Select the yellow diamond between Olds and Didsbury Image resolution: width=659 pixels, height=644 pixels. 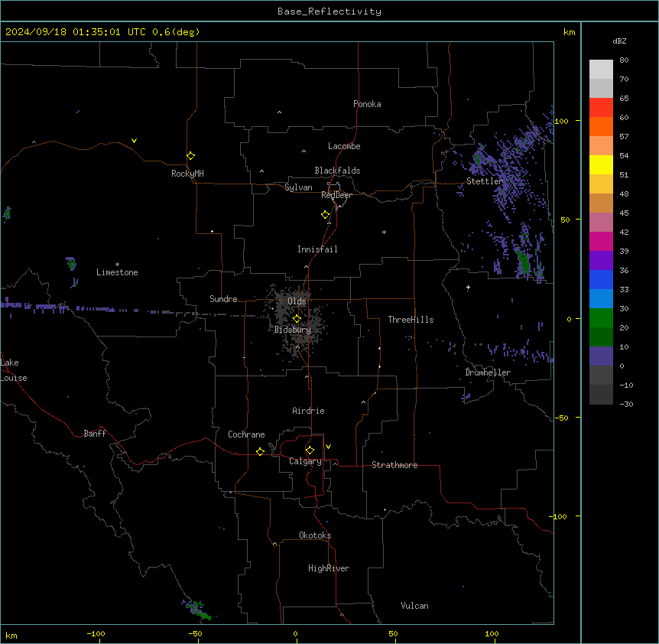(297, 318)
